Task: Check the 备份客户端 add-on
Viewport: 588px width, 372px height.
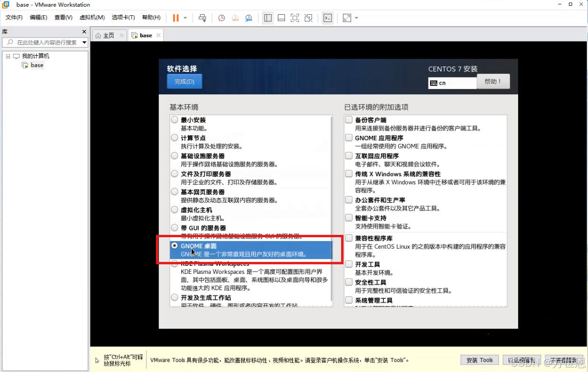Action: tap(349, 120)
